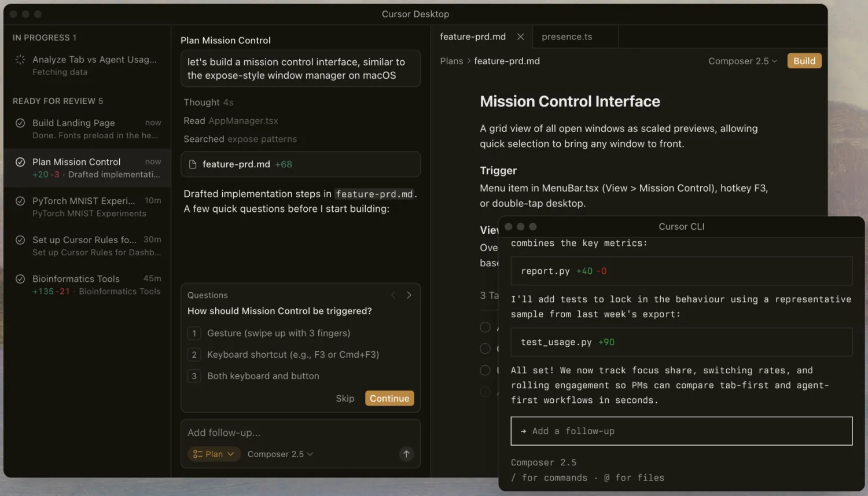The height and width of the screenshot is (496, 868).
Task: Click the check-circle icon on Build Landing Page
Action: coord(20,123)
